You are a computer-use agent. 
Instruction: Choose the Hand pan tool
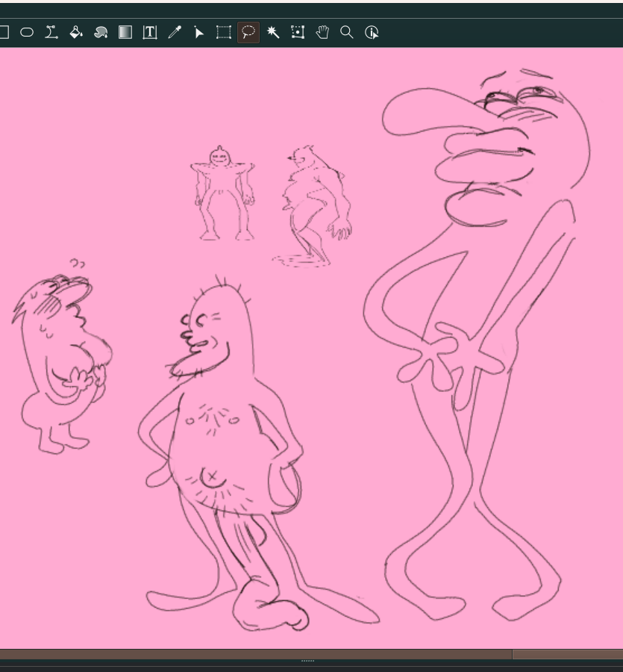(322, 32)
